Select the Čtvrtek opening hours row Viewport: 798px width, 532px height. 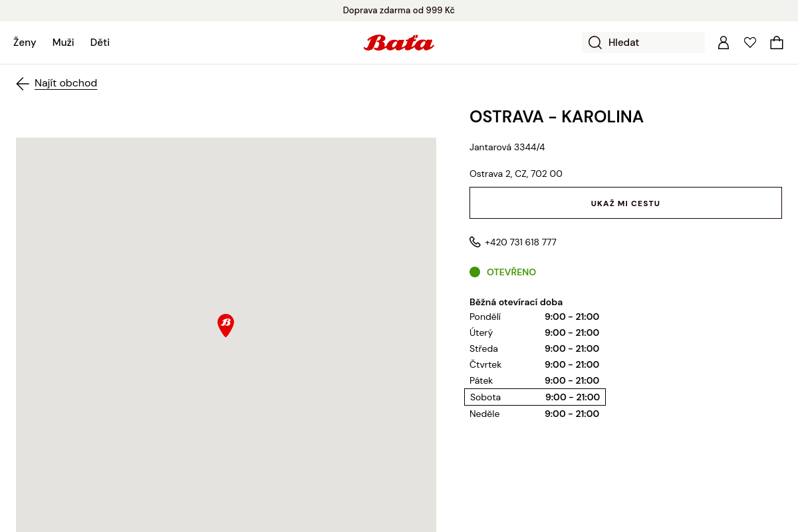[x=535, y=364]
